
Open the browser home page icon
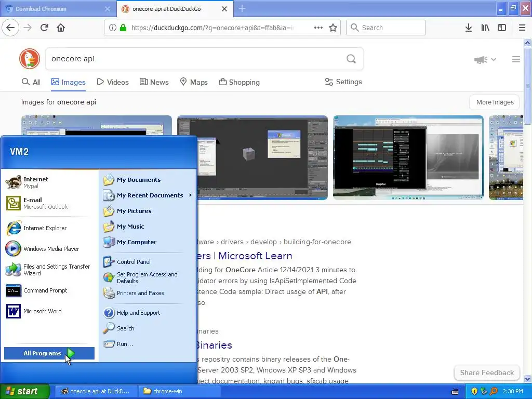(x=61, y=28)
